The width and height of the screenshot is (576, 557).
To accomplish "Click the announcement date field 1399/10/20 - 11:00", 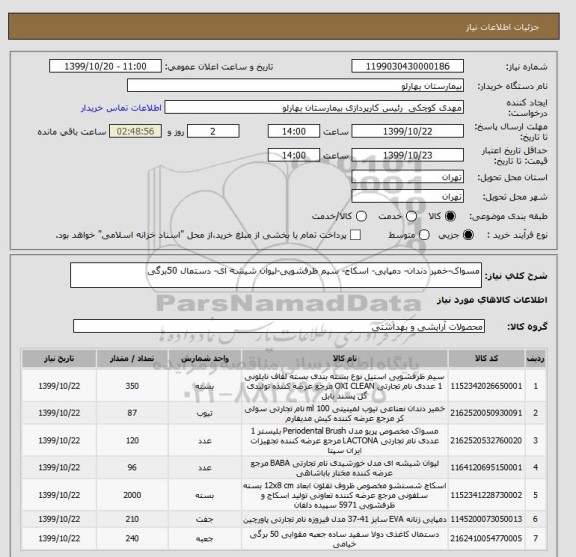I will pos(105,67).
